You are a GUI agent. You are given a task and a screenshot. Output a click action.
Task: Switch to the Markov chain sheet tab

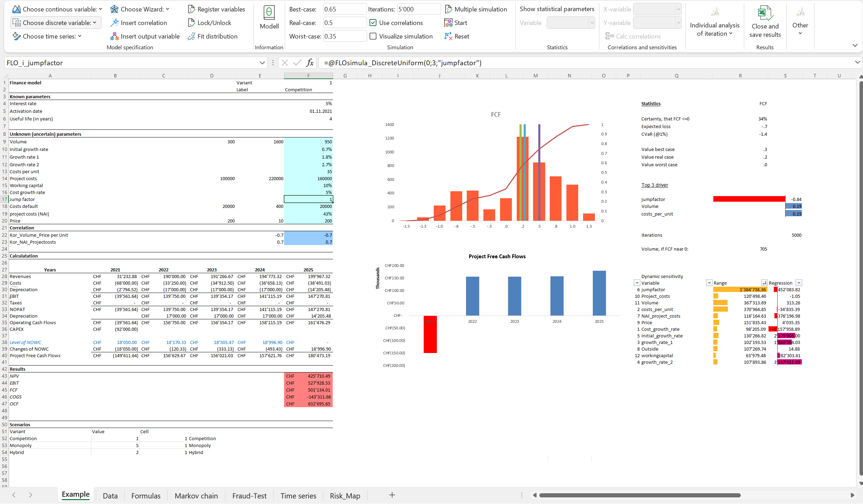pyautogui.click(x=196, y=496)
